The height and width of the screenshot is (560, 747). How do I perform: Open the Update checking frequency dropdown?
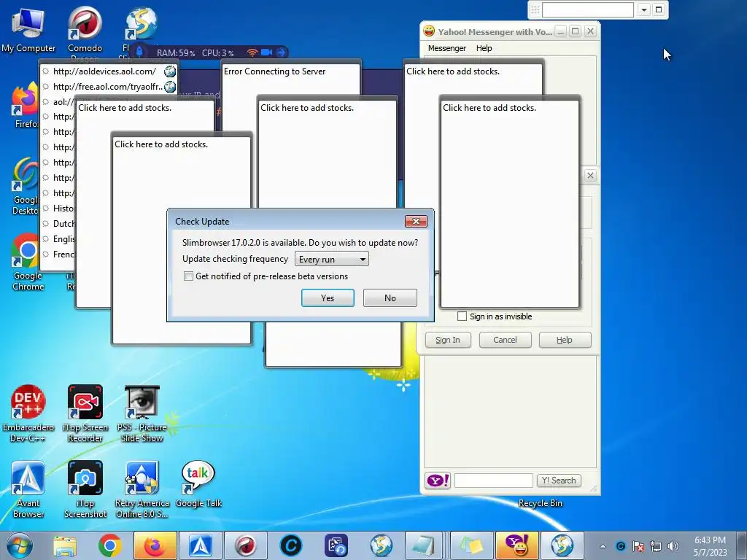pyautogui.click(x=332, y=259)
